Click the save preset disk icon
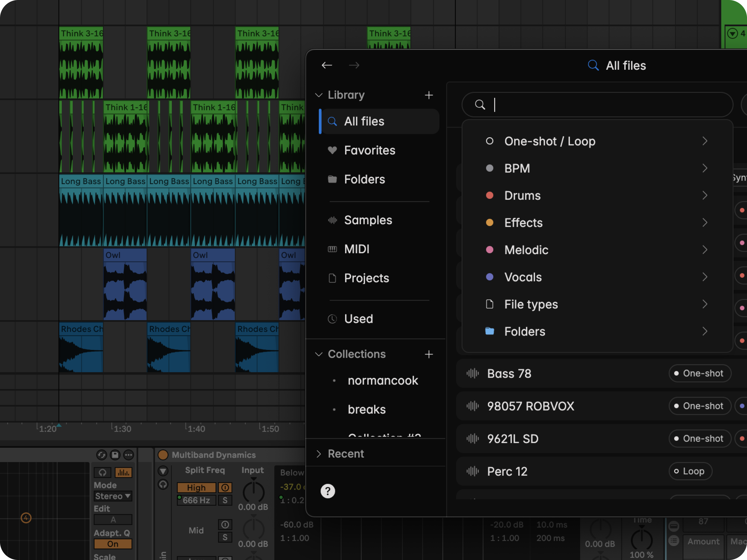The image size is (747, 560). click(x=115, y=455)
